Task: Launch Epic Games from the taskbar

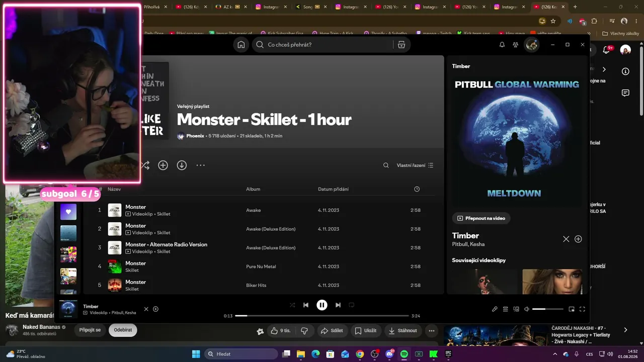Action: [448, 354]
